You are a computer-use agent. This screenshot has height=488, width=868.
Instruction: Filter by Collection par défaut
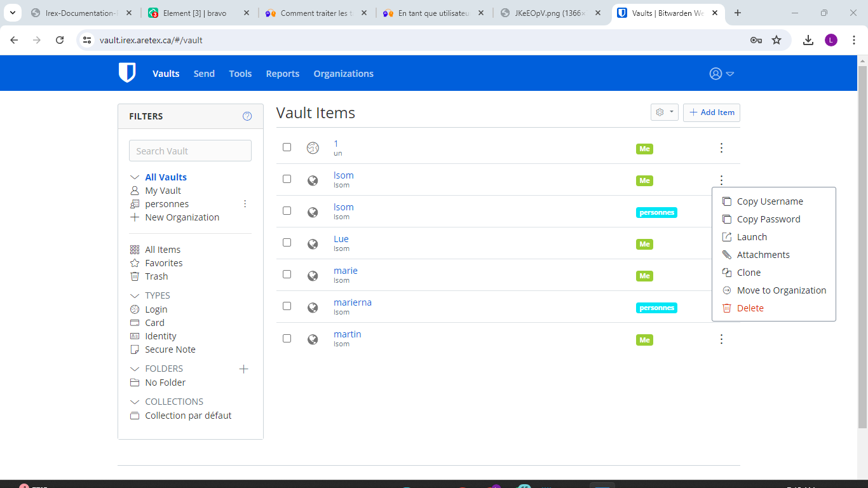coord(188,416)
